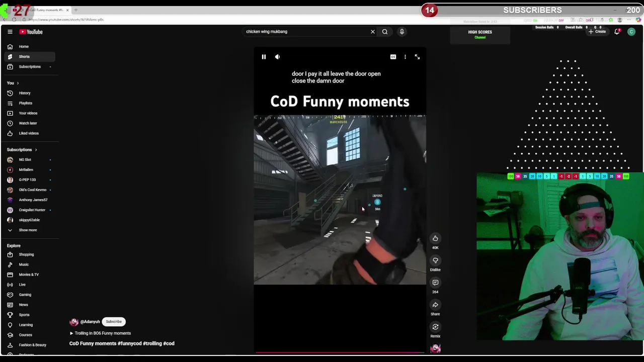This screenshot has height=362, width=644.
Task: Click the search magnifier button
Action: coord(385,32)
